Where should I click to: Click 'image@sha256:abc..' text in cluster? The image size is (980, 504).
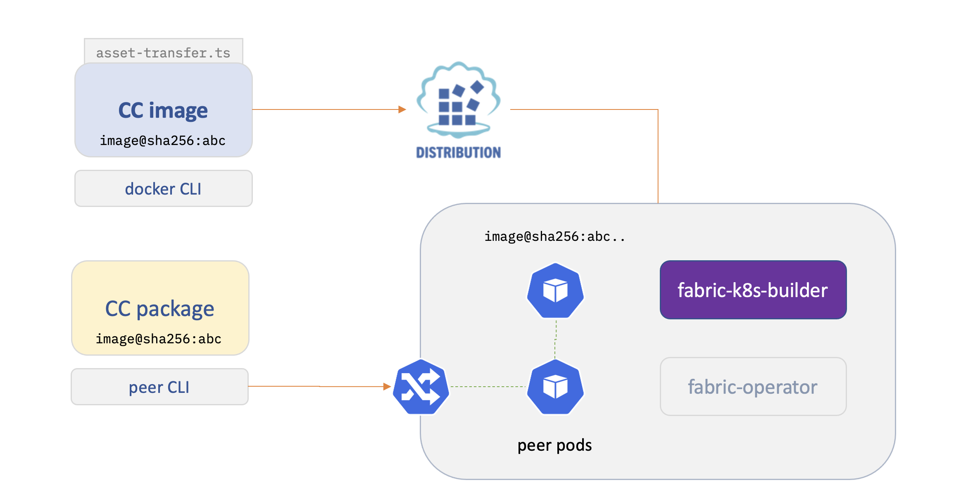(555, 237)
